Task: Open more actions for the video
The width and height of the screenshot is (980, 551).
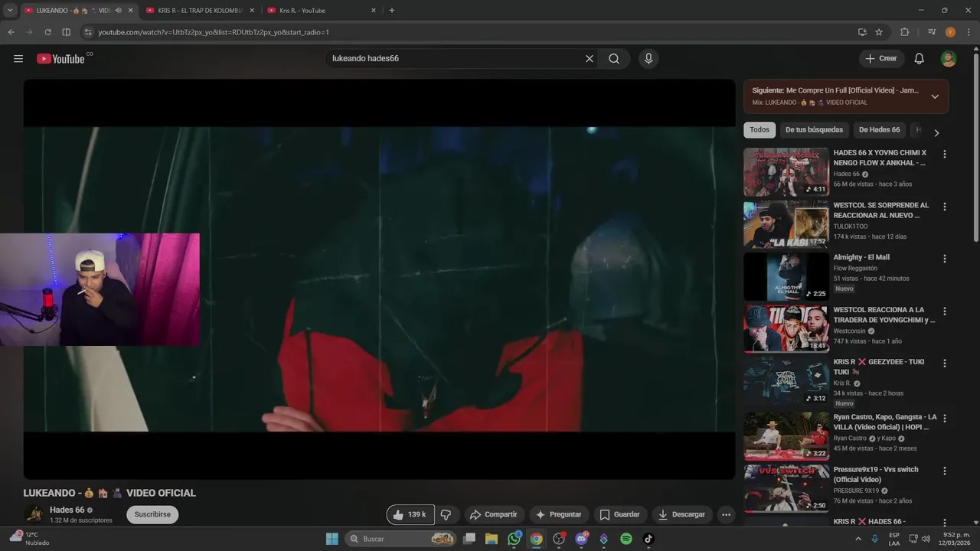Action: coord(726,514)
